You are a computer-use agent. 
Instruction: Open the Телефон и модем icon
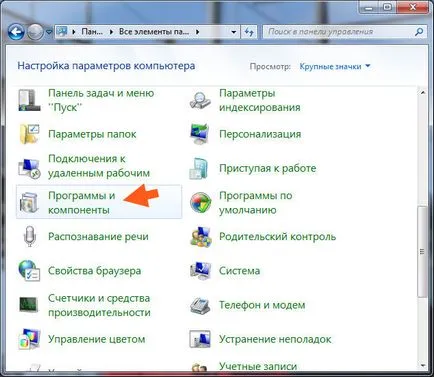click(x=200, y=305)
